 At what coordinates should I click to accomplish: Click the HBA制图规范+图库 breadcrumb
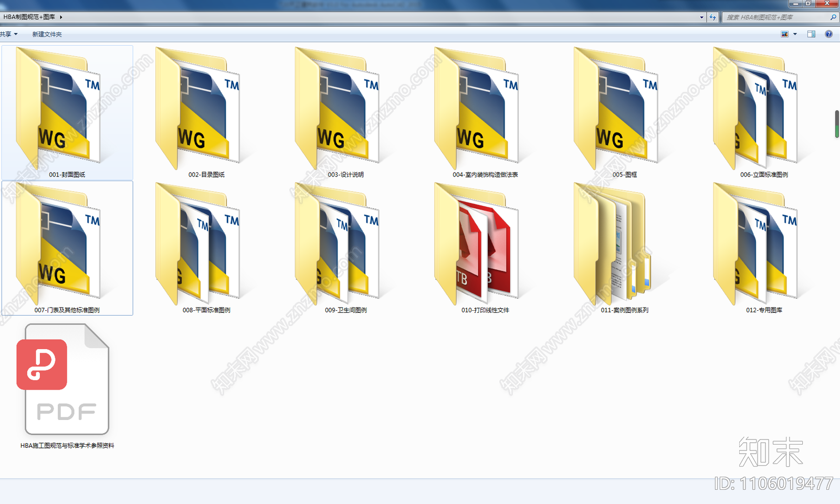(x=29, y=17)
